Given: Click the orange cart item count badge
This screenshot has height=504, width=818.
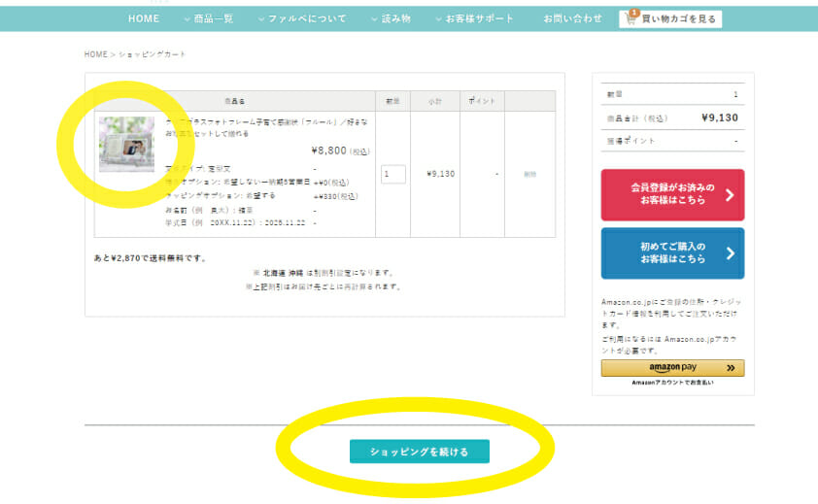Looking at the screenshot, I should click(x=633, y=13).
